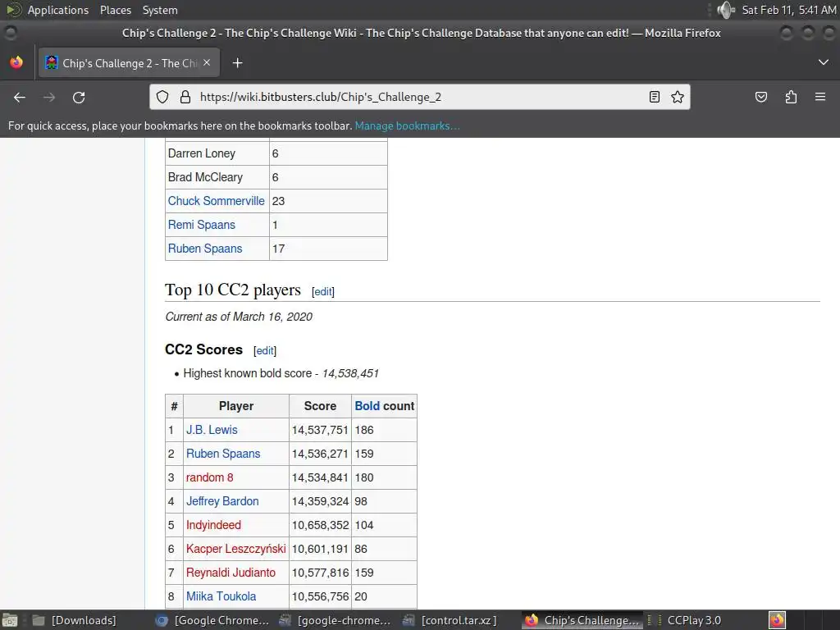
Task: Open the Applications menu
Action: pos(58,10)
